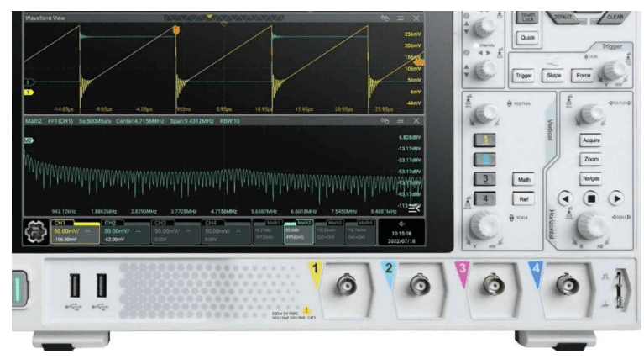Click the Intensity right arrow
This screenshot has width=644, height=359.
(x=489, y=53)
